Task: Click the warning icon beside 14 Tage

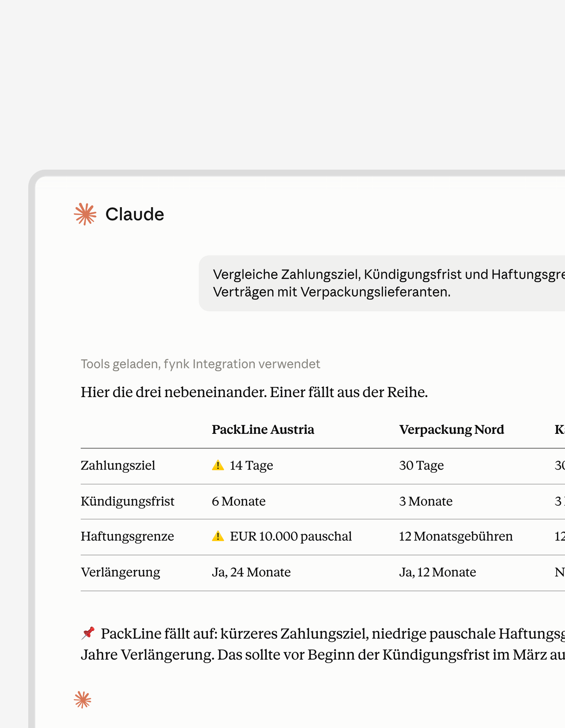Action: point(218,465)
